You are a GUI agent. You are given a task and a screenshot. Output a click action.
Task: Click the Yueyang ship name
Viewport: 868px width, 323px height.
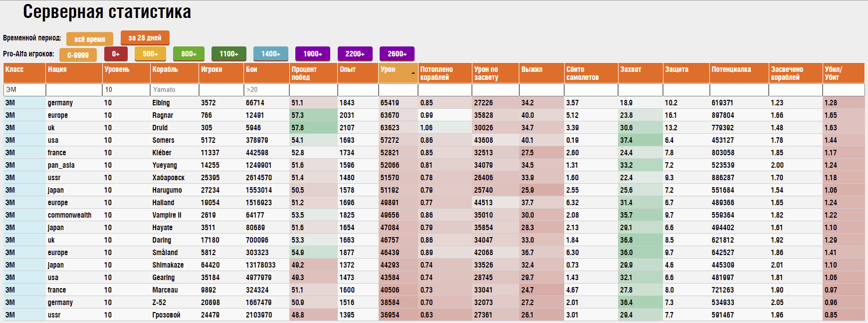pos(165,165)
